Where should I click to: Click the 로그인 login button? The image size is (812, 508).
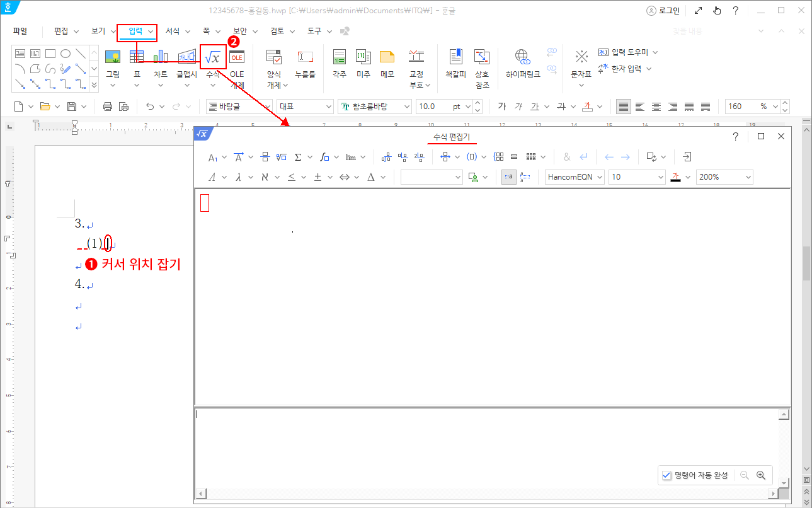coord(663,11)
